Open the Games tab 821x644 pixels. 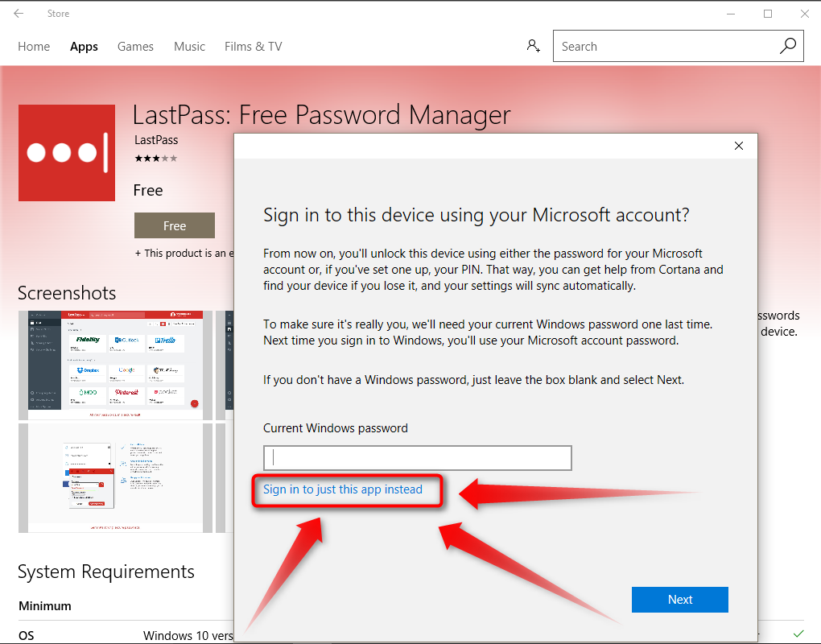coord(135,47)
